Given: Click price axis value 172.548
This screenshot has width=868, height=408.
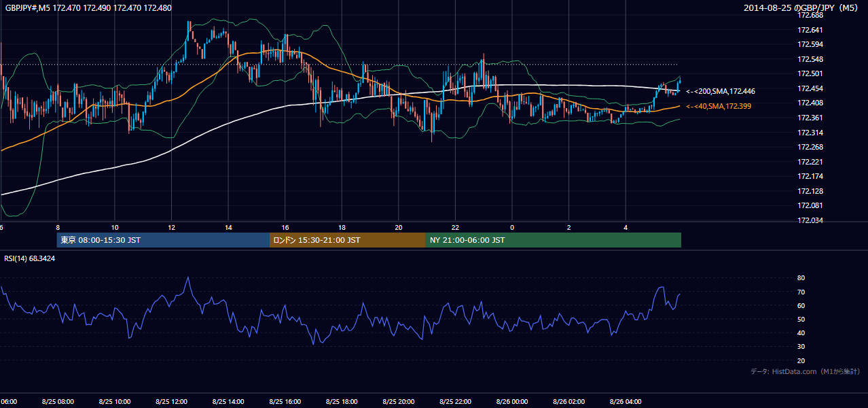Looking at the screenshot, I should pos(810,59).
